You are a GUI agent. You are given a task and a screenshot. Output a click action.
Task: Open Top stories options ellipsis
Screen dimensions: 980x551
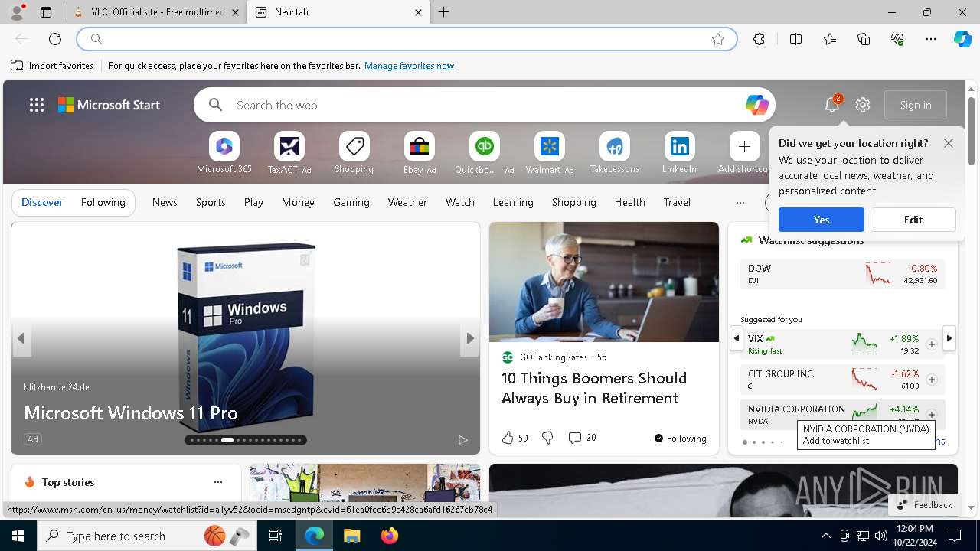pyautogui.click(x=218, y=482)
